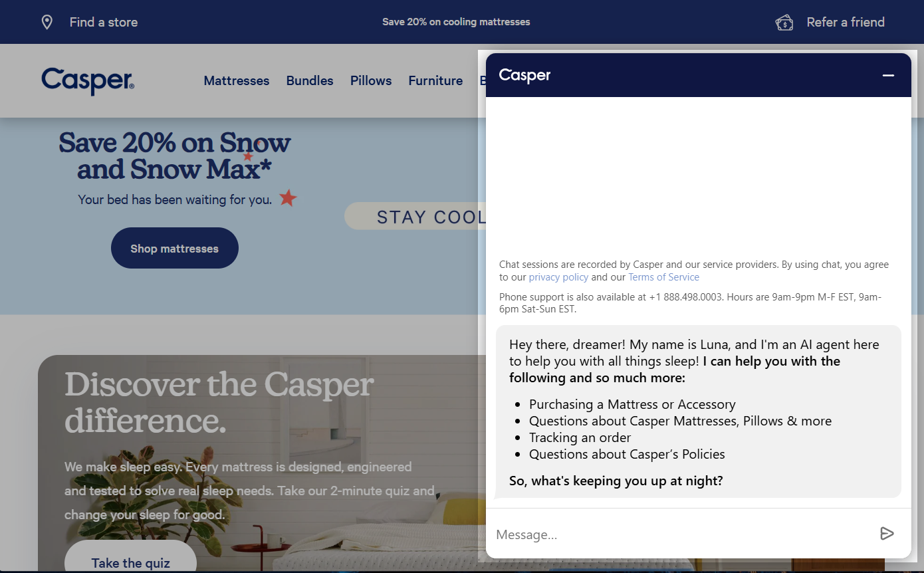Screen dimensions: 924x573
Task: Click the Take the quiz button
Action: coord(131,556)
